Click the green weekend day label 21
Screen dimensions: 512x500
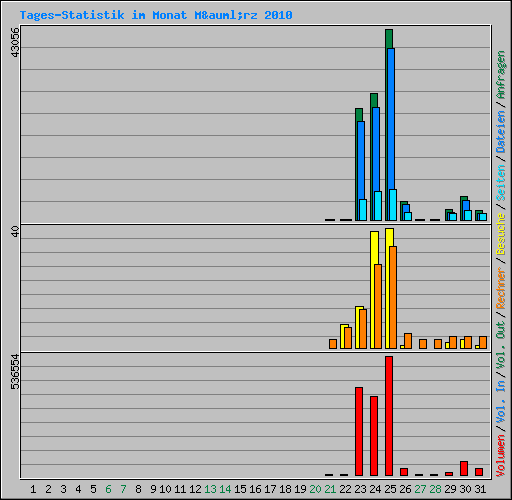(330, 489)
